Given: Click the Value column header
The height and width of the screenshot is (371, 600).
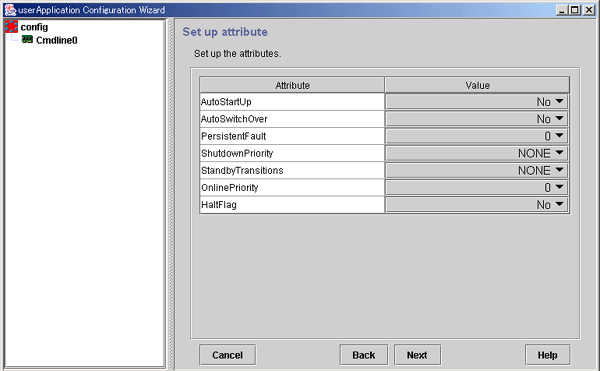Looking at the screenshot, I should click(477, 85).
